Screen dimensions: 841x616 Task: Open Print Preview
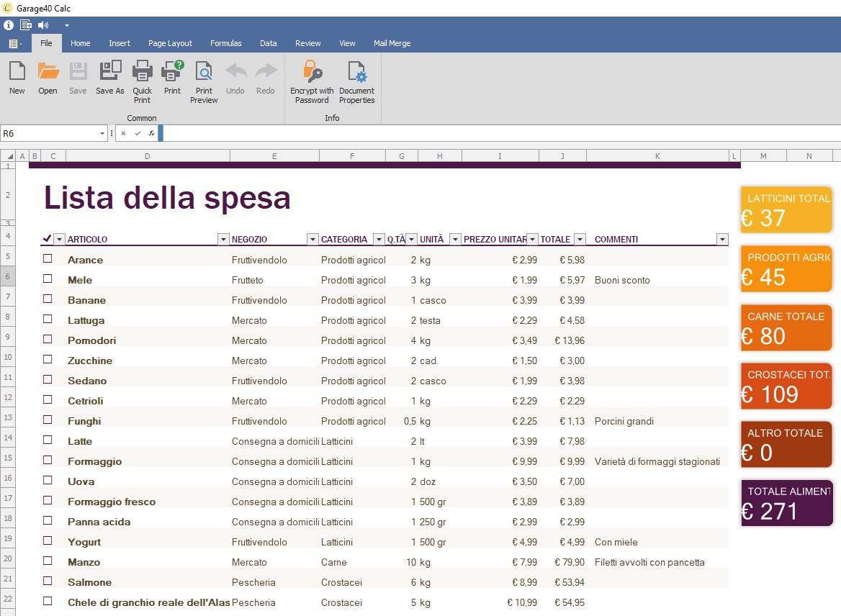204,82
